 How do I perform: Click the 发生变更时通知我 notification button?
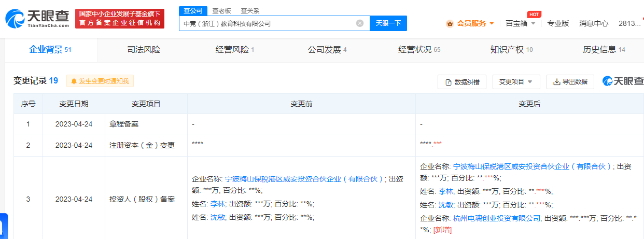click(x=100, y=81)
